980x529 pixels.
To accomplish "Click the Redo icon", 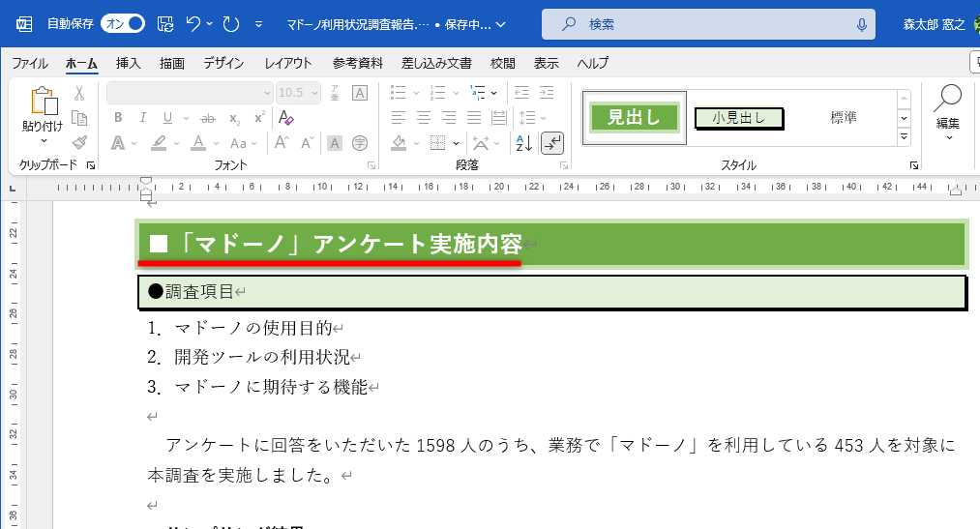I will pyautogui.click(x=231, y=24).
